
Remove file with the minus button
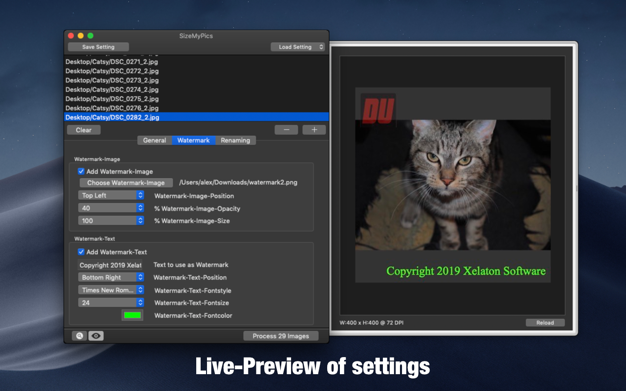[286, 130]
